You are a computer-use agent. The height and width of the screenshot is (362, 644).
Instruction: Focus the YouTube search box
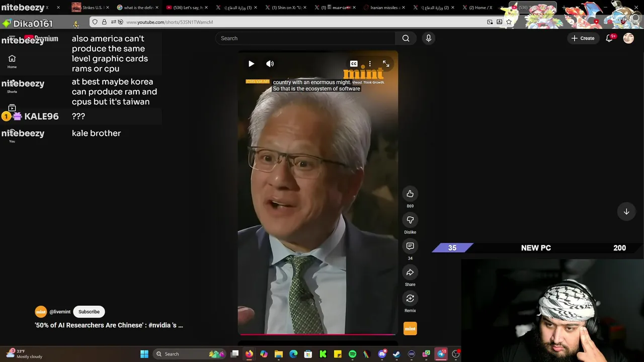305,38
